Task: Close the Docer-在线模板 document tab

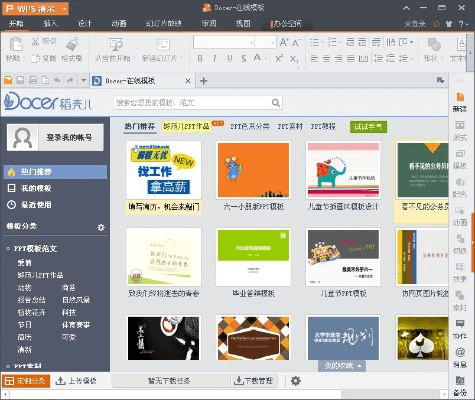Action: 188,81
